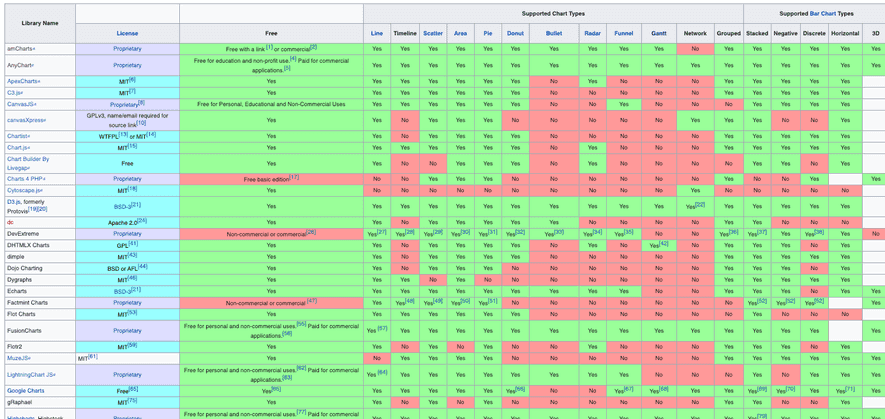Open the C3.js library link
The height and width of the screenshot is (419, 885).
click(15, 92)
